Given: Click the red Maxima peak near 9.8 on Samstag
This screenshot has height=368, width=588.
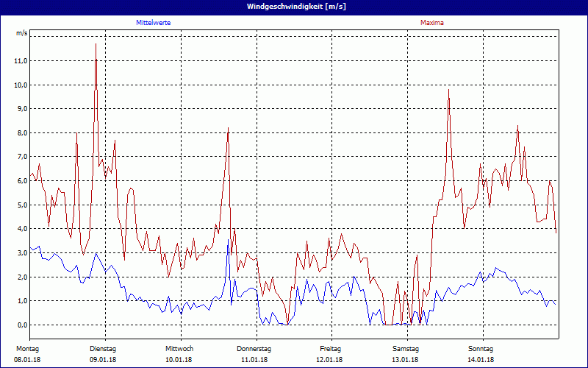Looking at the screenshot, I should click(448, 90).
